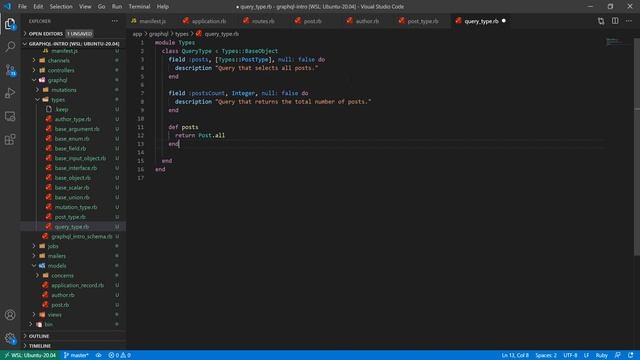Open the File menu
The image size is (640, 360).
tap(22, 7)
